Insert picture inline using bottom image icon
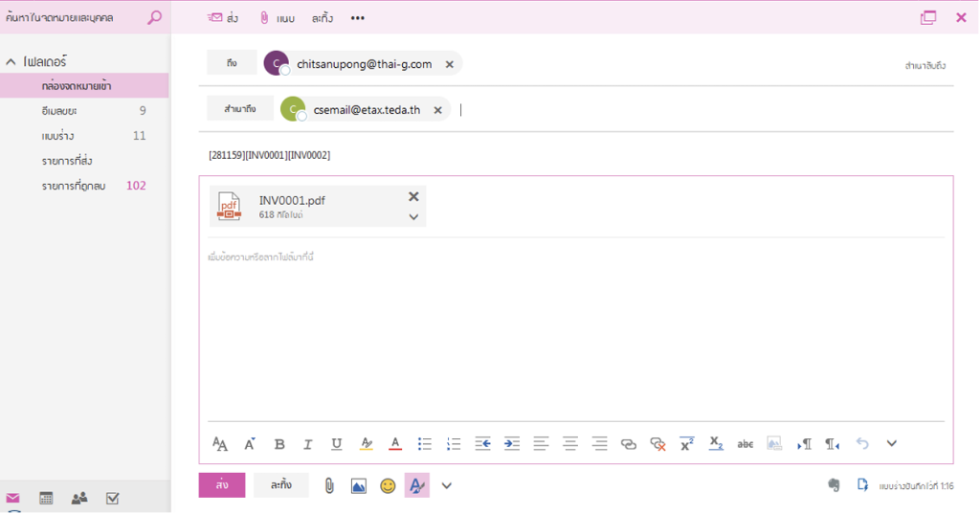The image size is (980, 514). point(359,486)
